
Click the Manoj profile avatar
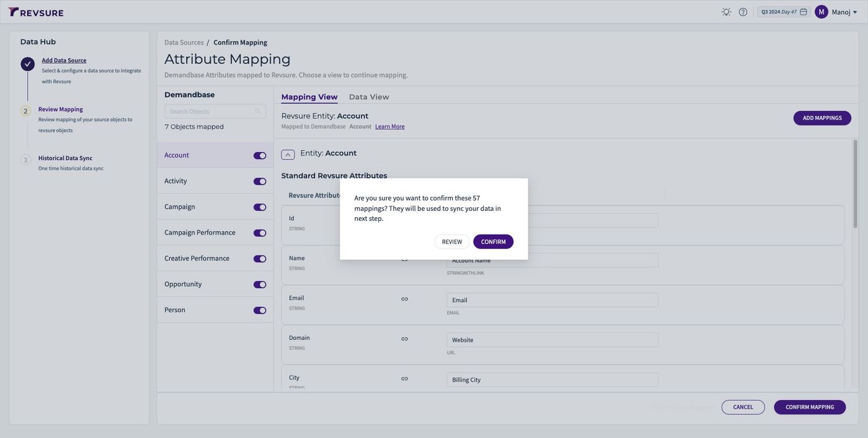pyautogui.click(x=821, y=12)
